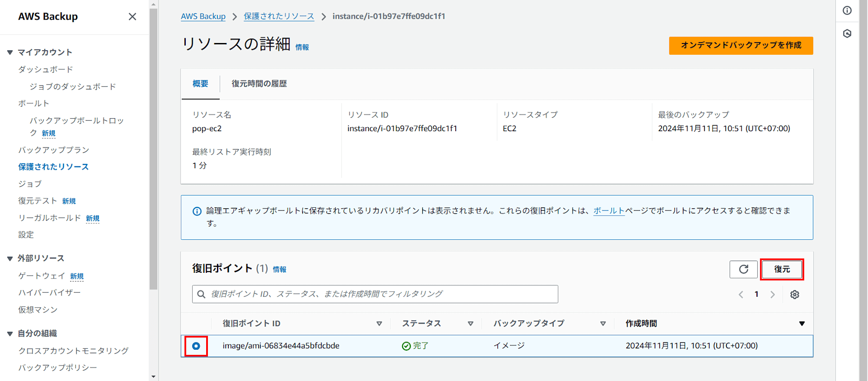Close the AWS Backup sidebar panel
This screenshot has height=381, width=868.
132,17
